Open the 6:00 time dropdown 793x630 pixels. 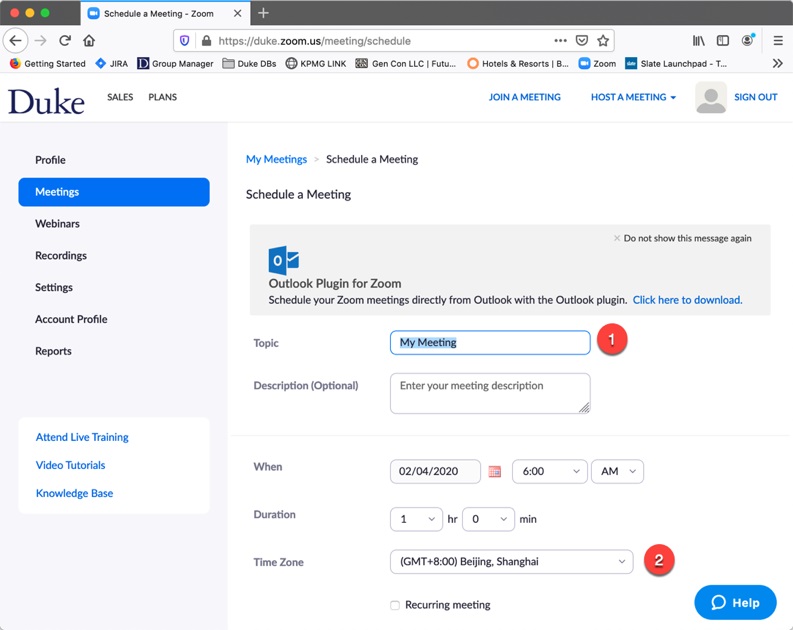(x=550, y=472)
